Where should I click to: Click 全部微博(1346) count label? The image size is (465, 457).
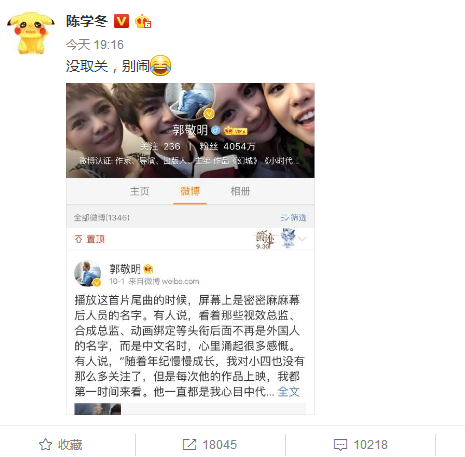pyautogui.click(x=102, y=218)
